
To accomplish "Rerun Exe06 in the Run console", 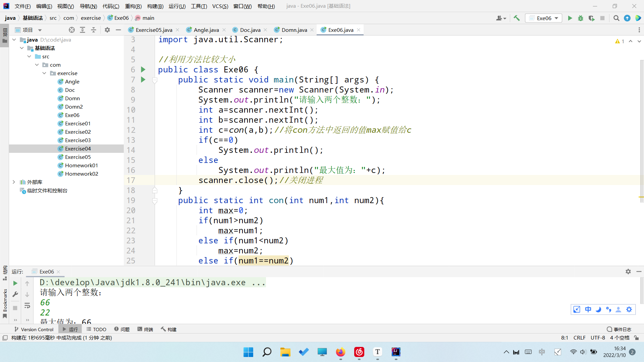I will (15, 283).
